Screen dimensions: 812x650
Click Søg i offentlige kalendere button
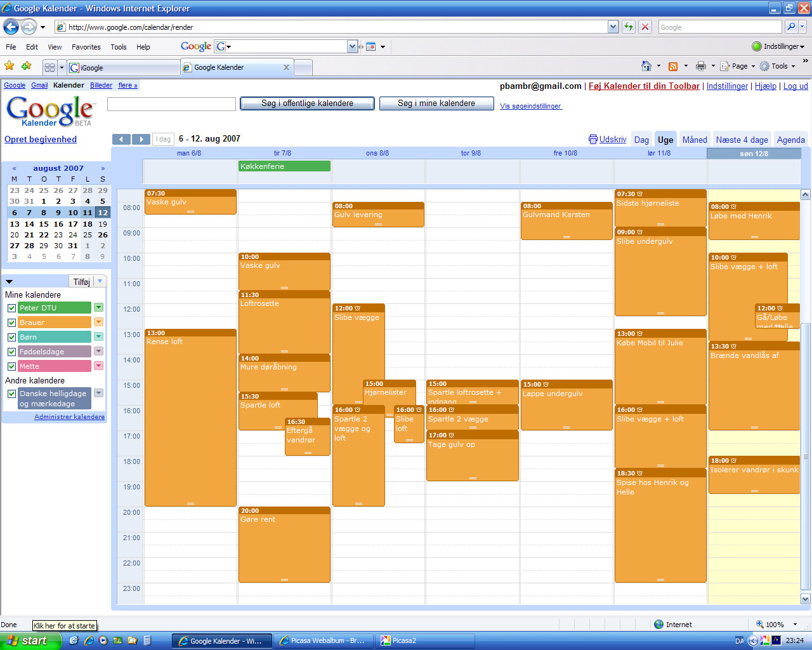(307, 103)
